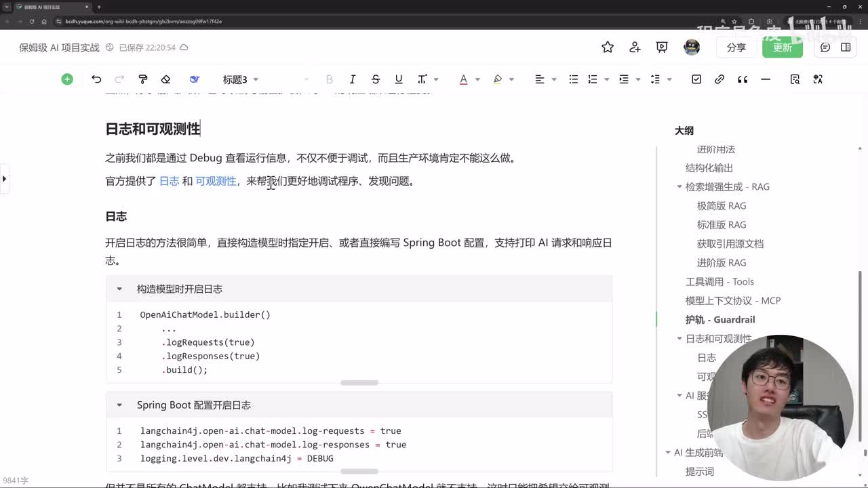Viewport: 868px width, 488px height.
Task: Click the 分享 button
Action: [736, 47]
